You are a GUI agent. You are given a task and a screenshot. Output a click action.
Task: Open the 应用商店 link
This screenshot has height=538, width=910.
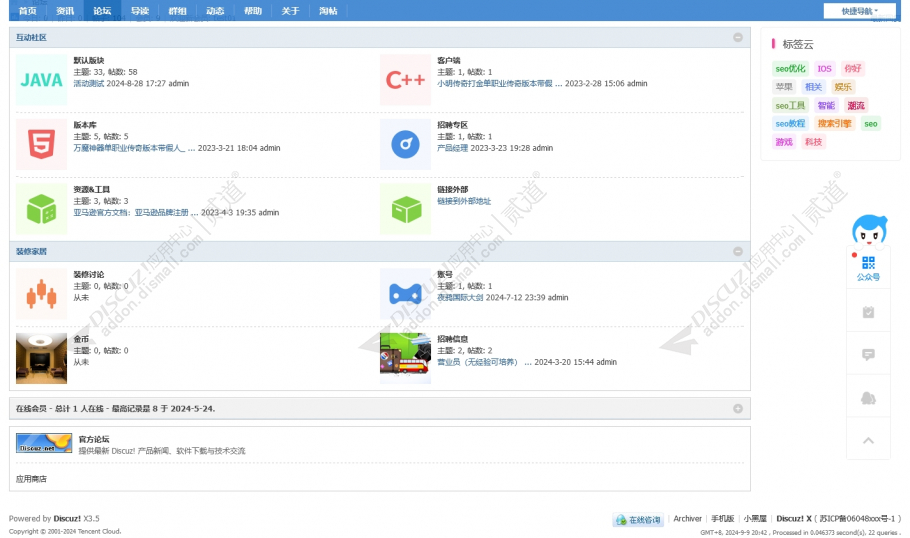(31, 479)
